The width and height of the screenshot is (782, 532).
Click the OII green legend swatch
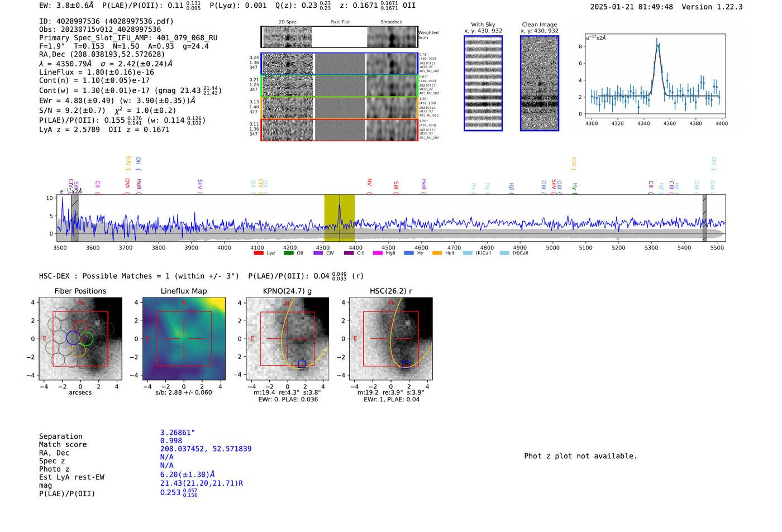288,253
